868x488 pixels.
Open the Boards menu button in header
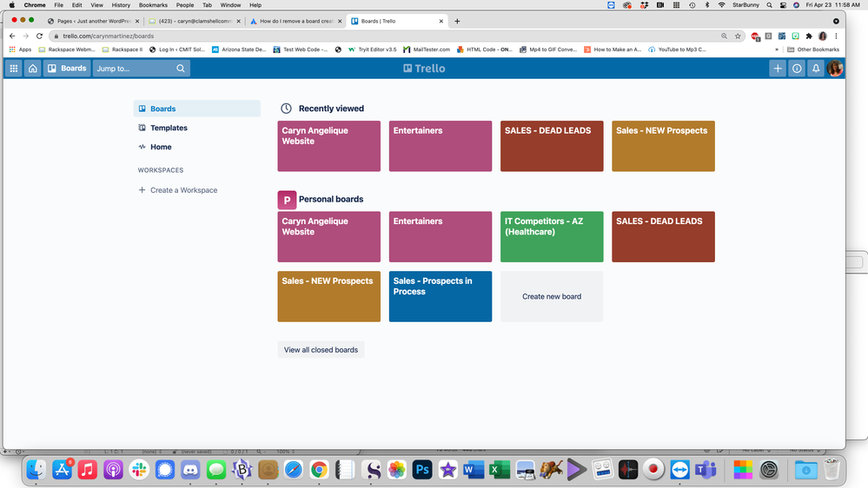click(x=67, y=69)
